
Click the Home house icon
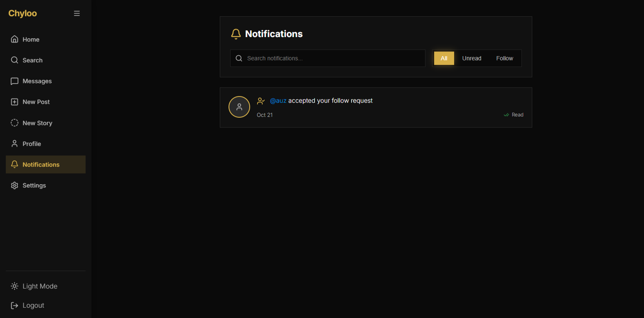[x=15, y=39]
